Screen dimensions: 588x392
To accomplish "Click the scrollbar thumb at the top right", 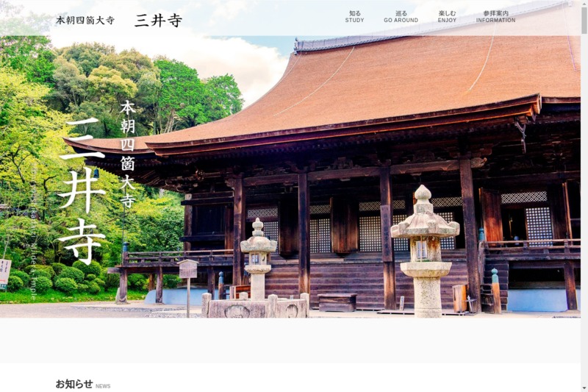I will (x=584, y=18).
